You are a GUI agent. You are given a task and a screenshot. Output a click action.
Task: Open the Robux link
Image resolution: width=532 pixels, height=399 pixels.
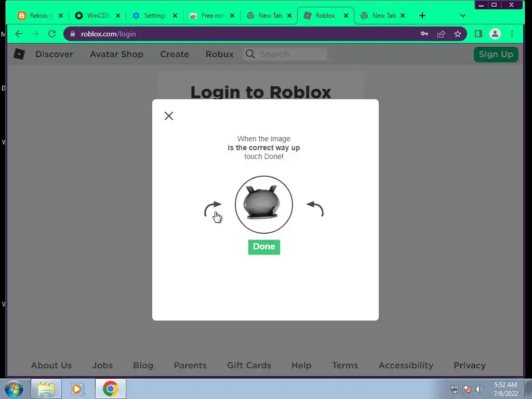(220, 54)
